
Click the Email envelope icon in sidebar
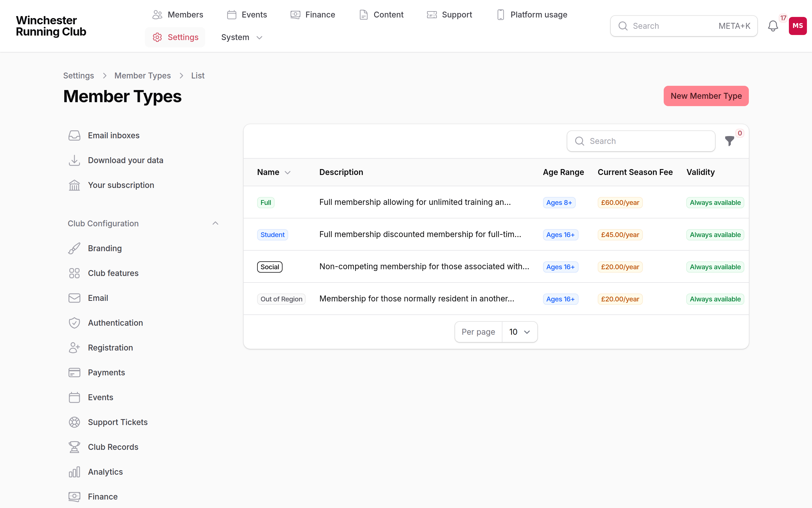point(74,298)
